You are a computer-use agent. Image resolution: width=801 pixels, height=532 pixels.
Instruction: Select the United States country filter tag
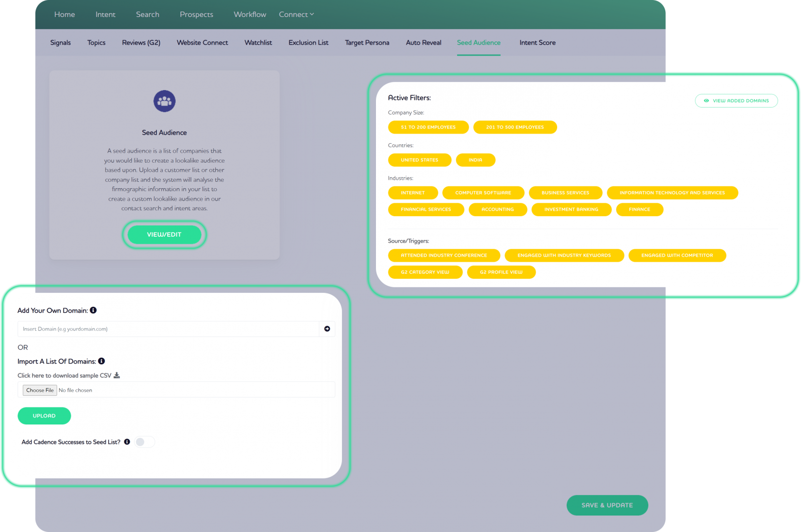(x=419, y=160)
